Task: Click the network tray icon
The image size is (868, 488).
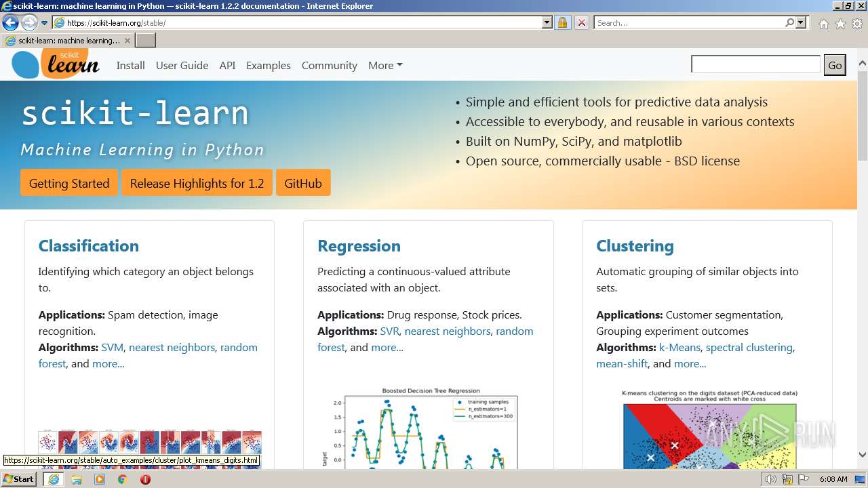Action: tap(788, 479)
